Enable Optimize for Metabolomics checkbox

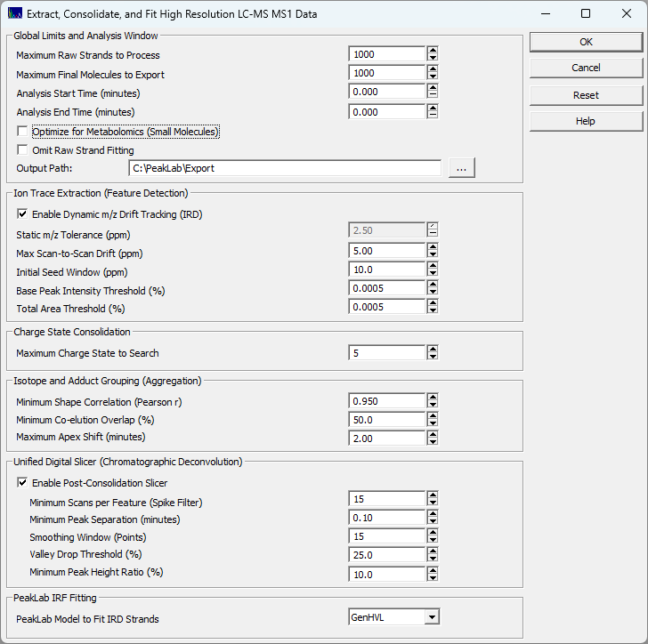click(x=22, y=132)
